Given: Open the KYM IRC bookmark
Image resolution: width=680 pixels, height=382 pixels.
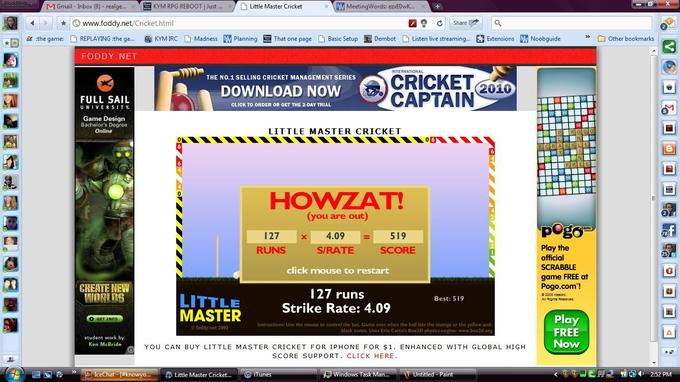Looking at the screenshot, I should pyautogui.click(x=161, y=39).
